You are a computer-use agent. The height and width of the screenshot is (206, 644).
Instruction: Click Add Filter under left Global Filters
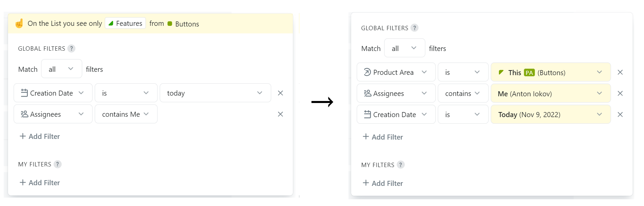click(40, 137)
